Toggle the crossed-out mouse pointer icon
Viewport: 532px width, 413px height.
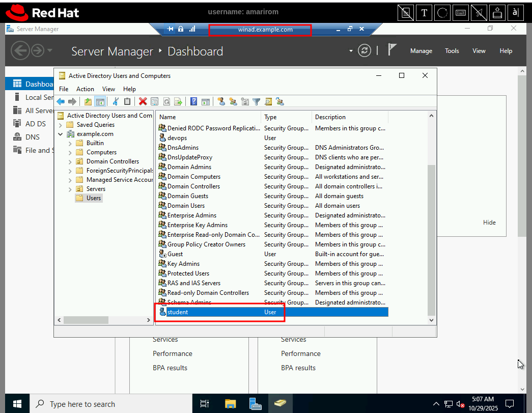(x=479, y=13)
